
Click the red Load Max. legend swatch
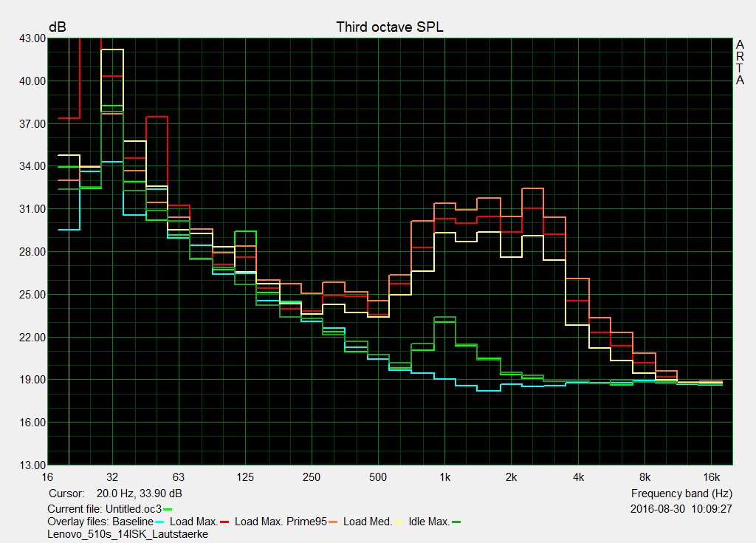(x=224, y=522)
